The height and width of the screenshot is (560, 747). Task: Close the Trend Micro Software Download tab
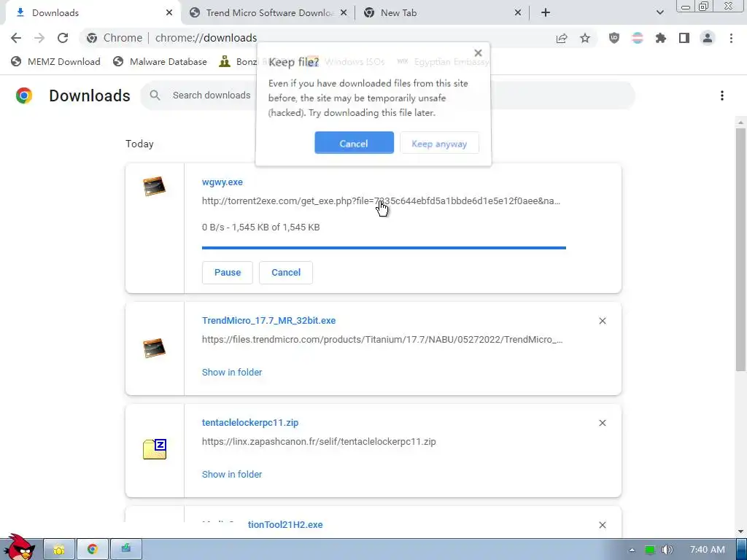click(x=344, y=13)
